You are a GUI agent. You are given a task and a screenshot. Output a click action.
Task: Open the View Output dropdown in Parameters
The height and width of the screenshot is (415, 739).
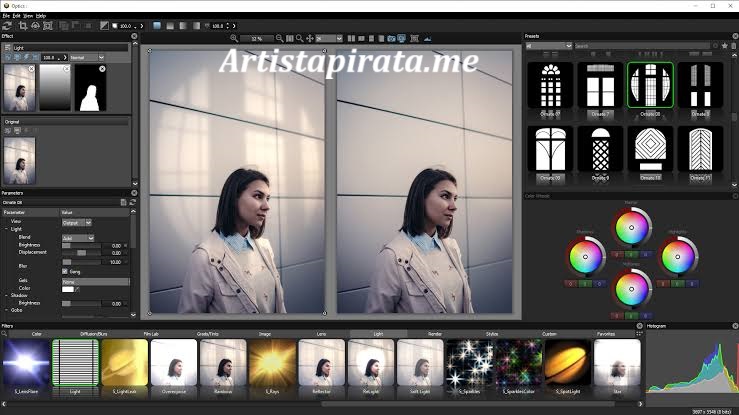click(x=77, y=222)
